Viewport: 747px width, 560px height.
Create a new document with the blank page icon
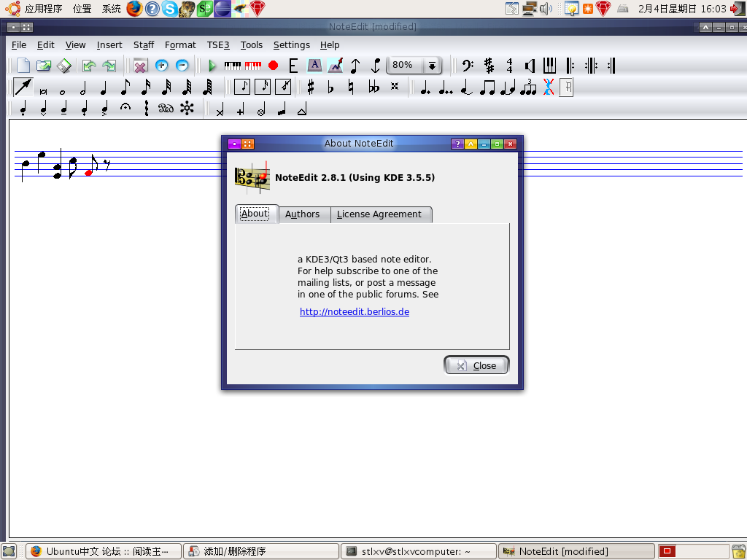click(x=23, y=65)
